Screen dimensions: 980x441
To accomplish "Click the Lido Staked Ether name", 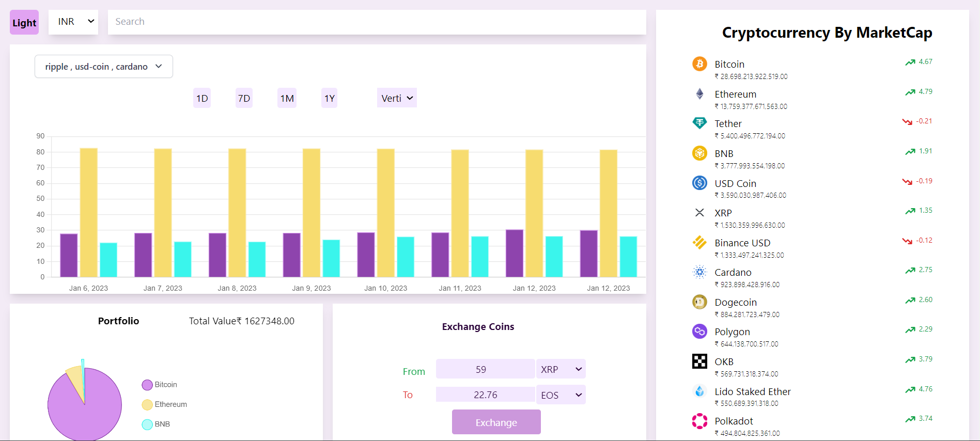I will pyautogui.click(x=753, y=391).
